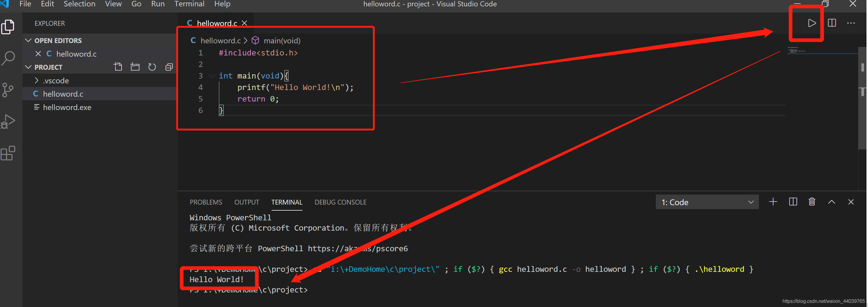
Task: Open the View menu
Action: [113, 4]
